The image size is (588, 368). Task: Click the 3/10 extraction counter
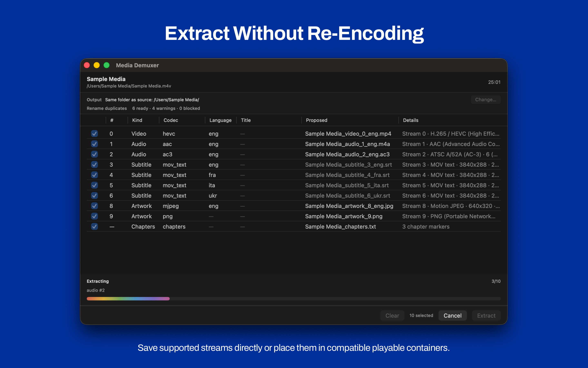click(496, 281)
